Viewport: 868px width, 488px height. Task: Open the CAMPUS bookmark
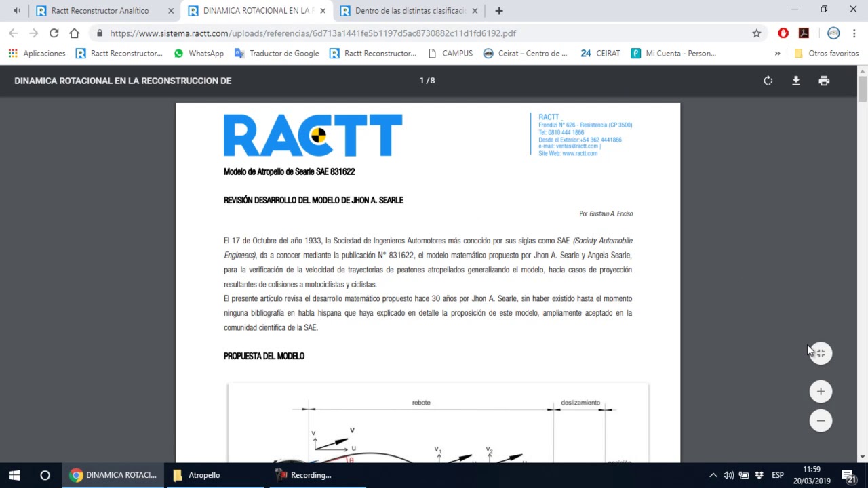450,54
